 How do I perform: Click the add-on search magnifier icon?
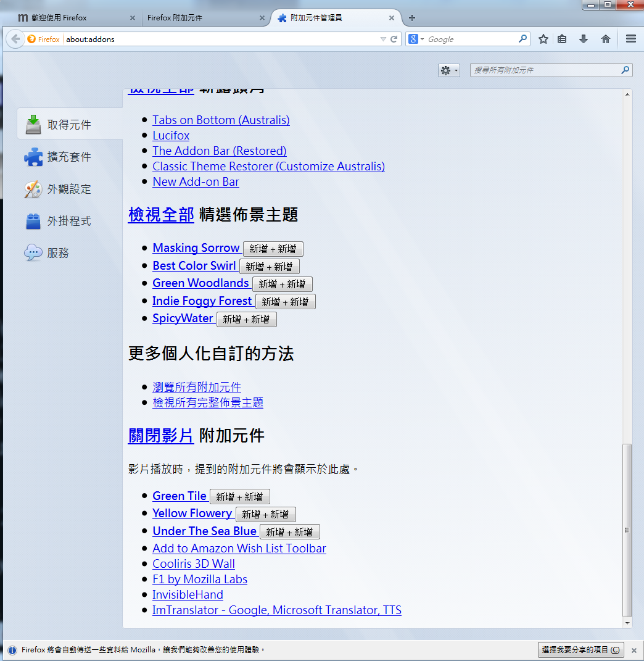click(x=625, y=70)
